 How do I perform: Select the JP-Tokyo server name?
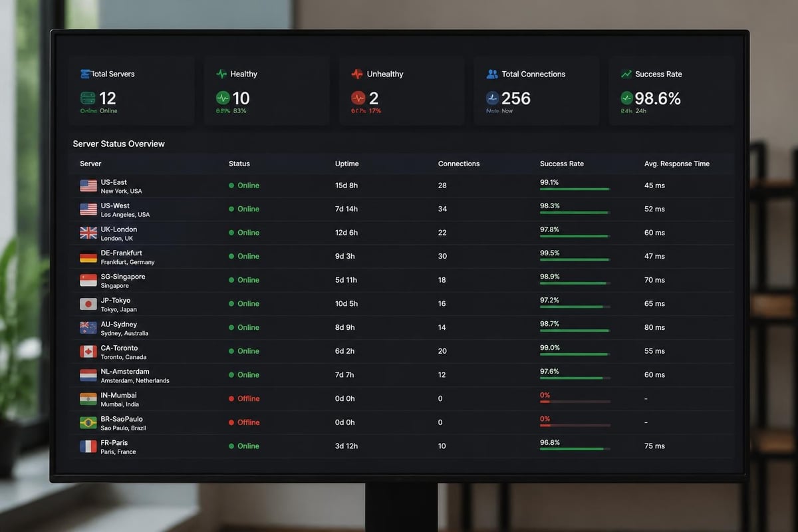(116, 300)
